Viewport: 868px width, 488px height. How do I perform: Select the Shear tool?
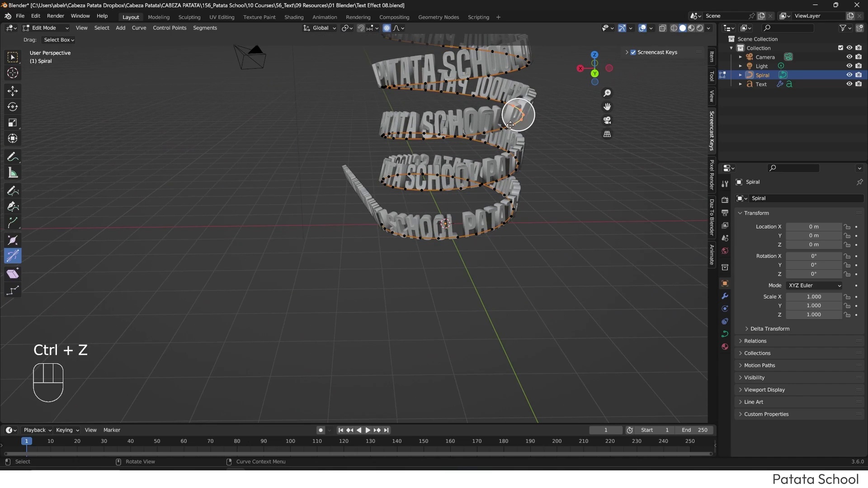click(13, 274)
